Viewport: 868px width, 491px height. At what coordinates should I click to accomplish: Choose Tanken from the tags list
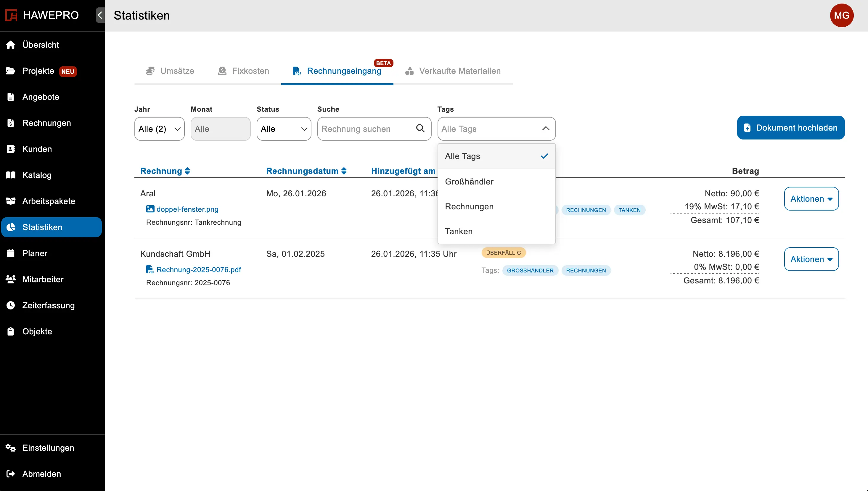[x=459, y=231]
